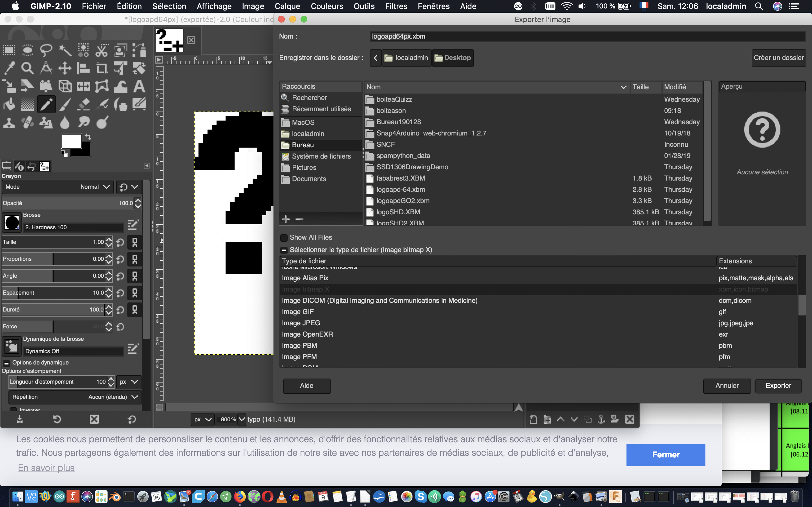Open the Filtres menu

coord(396,6)
